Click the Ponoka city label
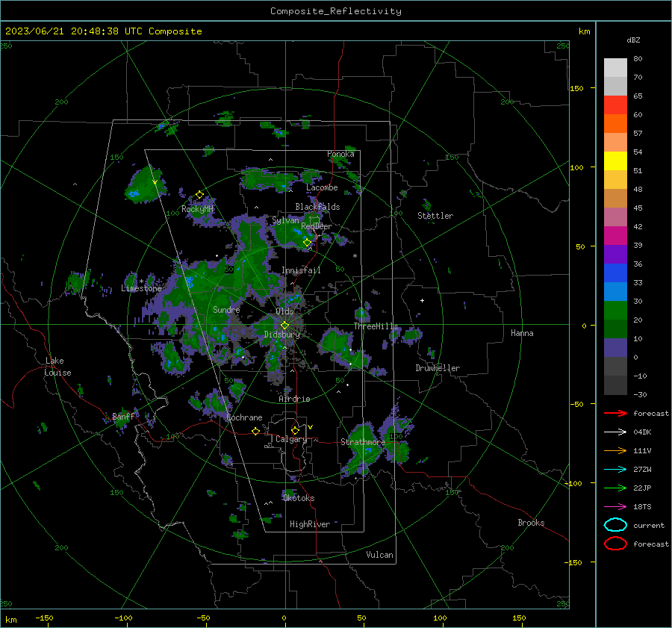 (x=340, y=154)
